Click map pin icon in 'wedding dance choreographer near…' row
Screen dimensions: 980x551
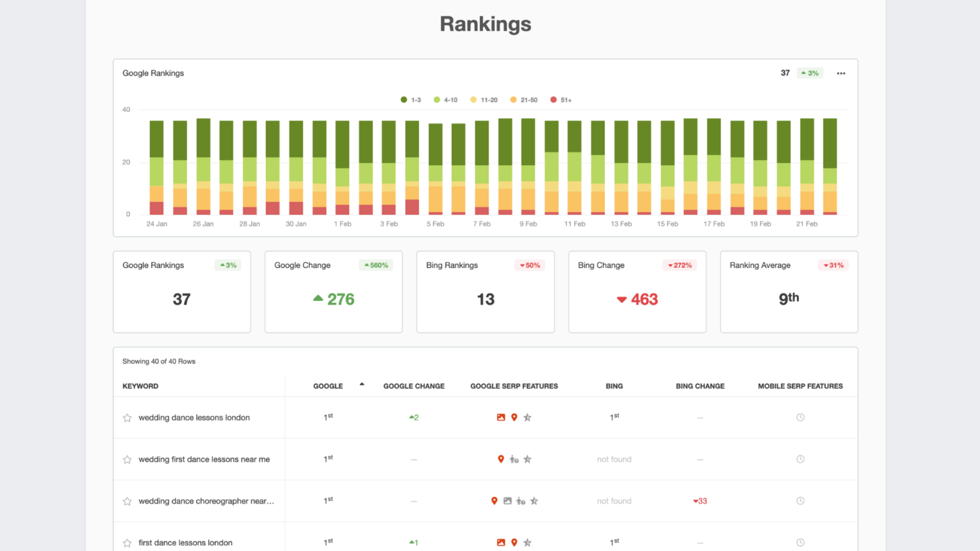(x=494, y=501)
